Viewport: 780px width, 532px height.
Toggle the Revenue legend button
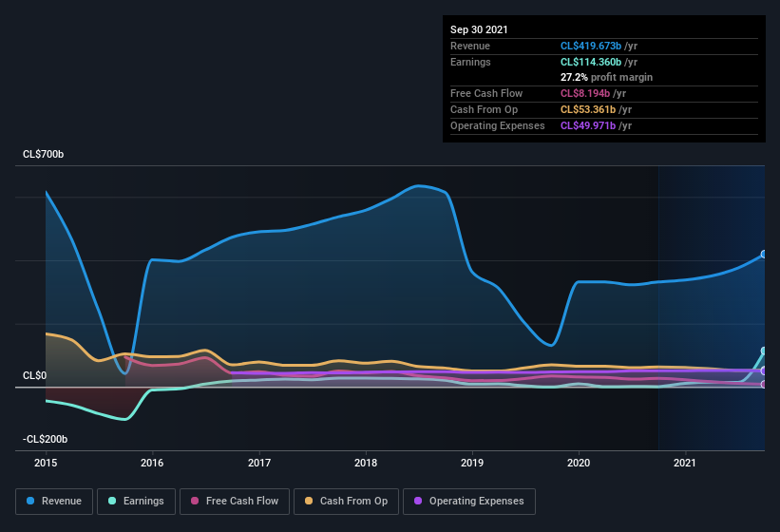54,502
